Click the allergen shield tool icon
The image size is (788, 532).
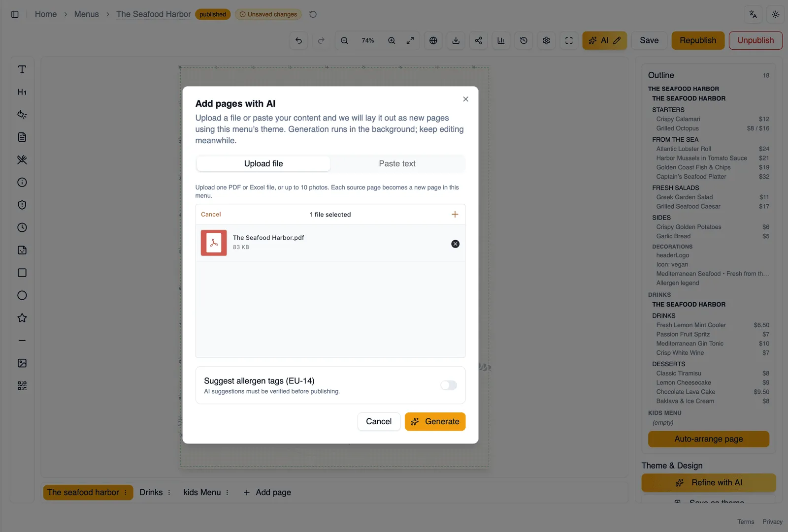click(x=22, y=205)
